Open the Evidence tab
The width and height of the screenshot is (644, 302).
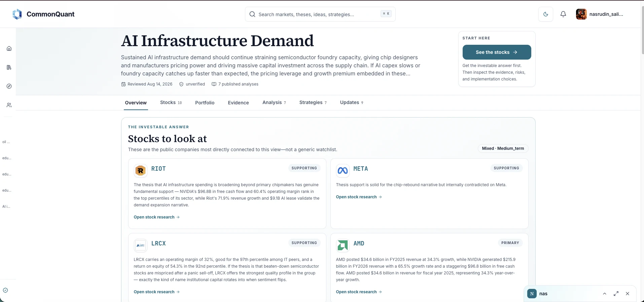[238, 103]
